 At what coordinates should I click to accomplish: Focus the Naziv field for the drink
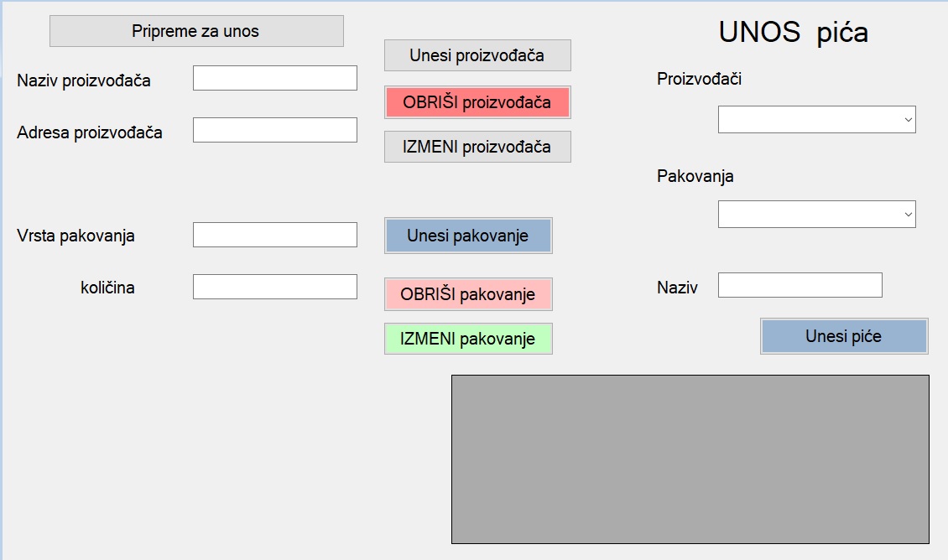pyautogui.click(x=800, y=285)
